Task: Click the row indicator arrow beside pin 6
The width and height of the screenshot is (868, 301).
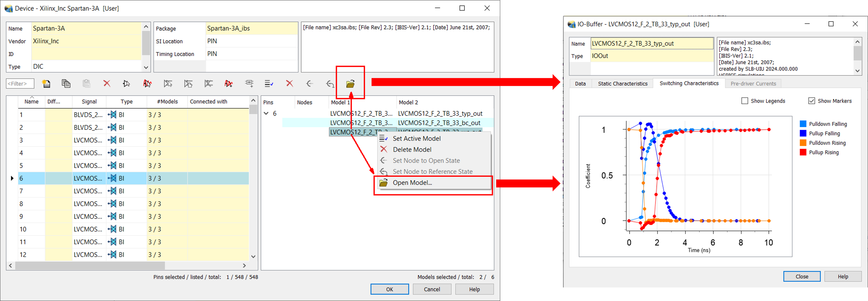Action: (12, 178)
